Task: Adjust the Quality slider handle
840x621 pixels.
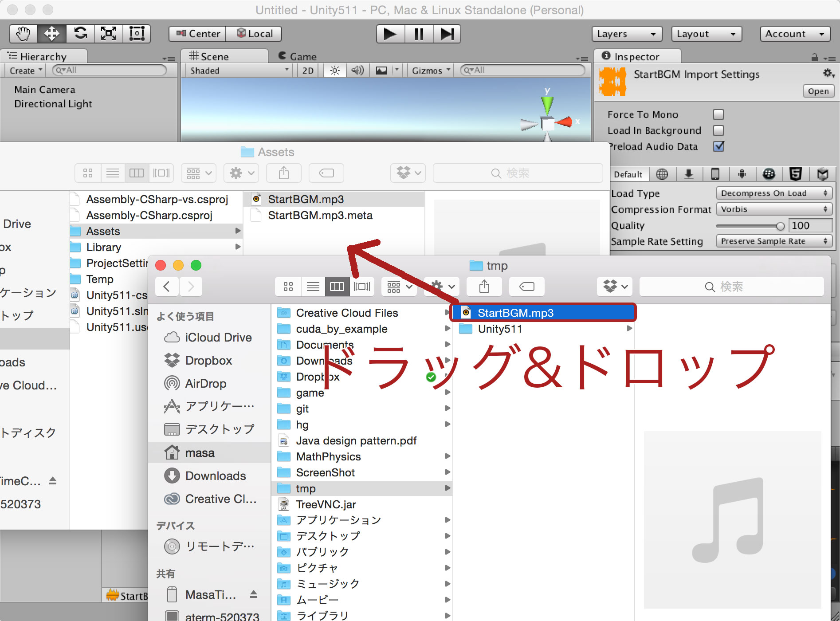Action: point(781,226)
